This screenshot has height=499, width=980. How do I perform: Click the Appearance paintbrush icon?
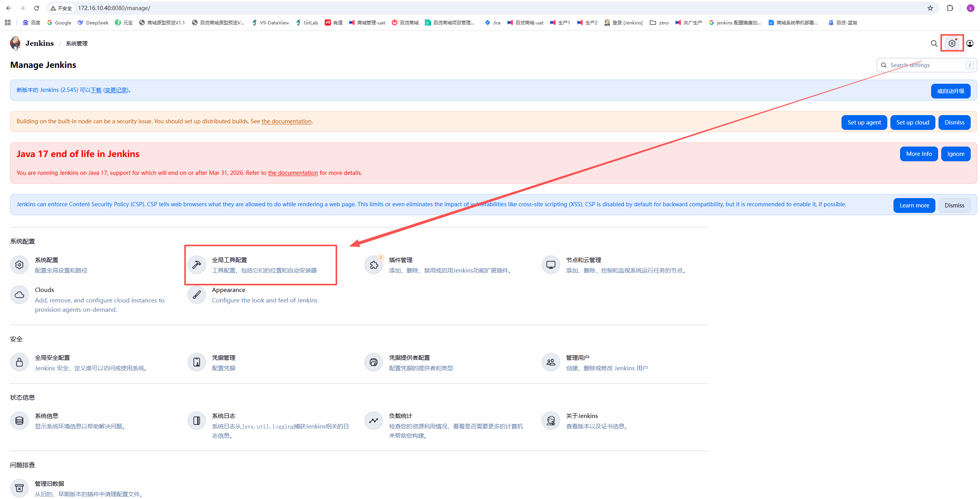point(197,295)
